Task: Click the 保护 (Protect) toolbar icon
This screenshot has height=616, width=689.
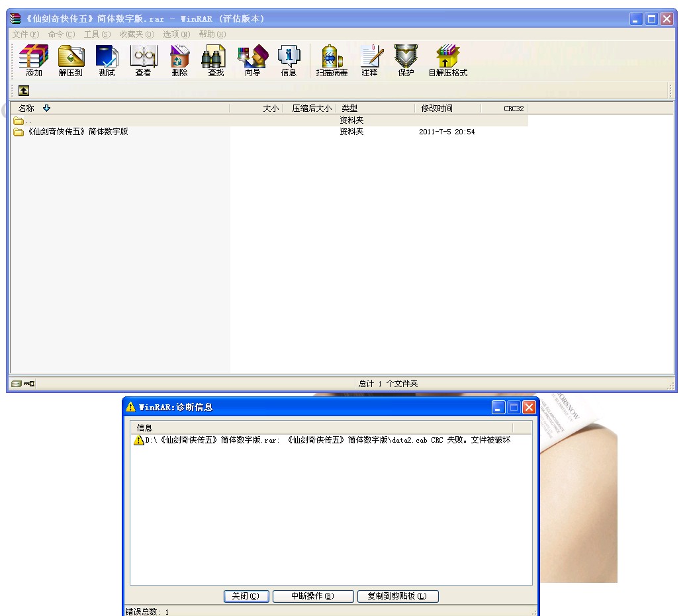Action: click(x=406, y=60)
